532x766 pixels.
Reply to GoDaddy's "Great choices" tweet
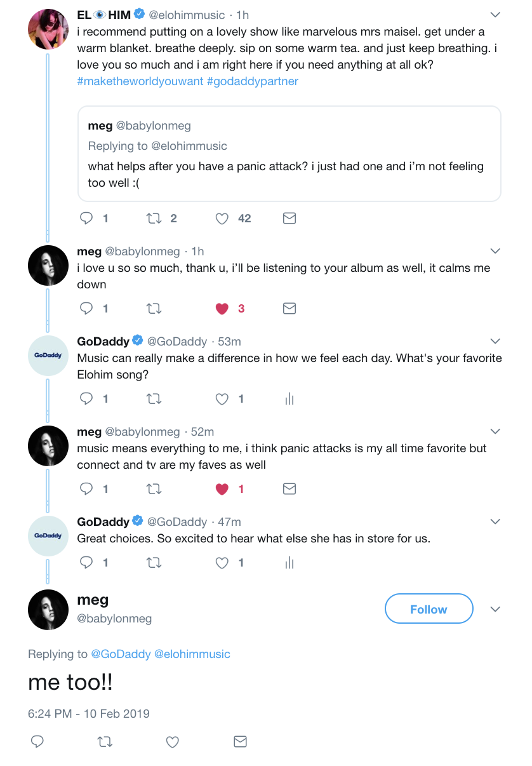coord(86,563)
